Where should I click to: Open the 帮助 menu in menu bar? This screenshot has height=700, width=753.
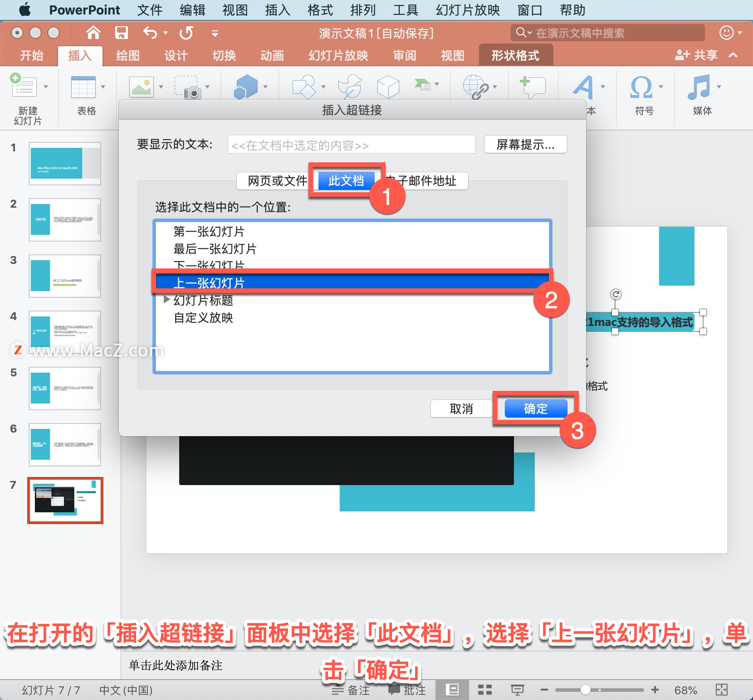[572, 10]
